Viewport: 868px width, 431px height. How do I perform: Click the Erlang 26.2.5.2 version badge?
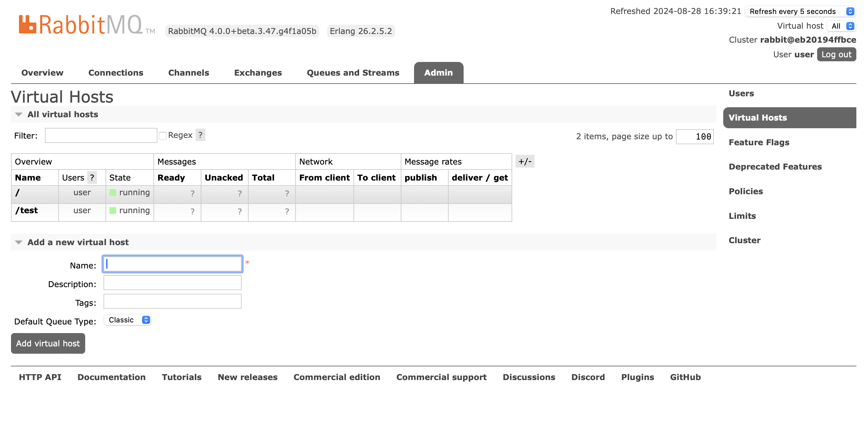(x=361, y=31)
